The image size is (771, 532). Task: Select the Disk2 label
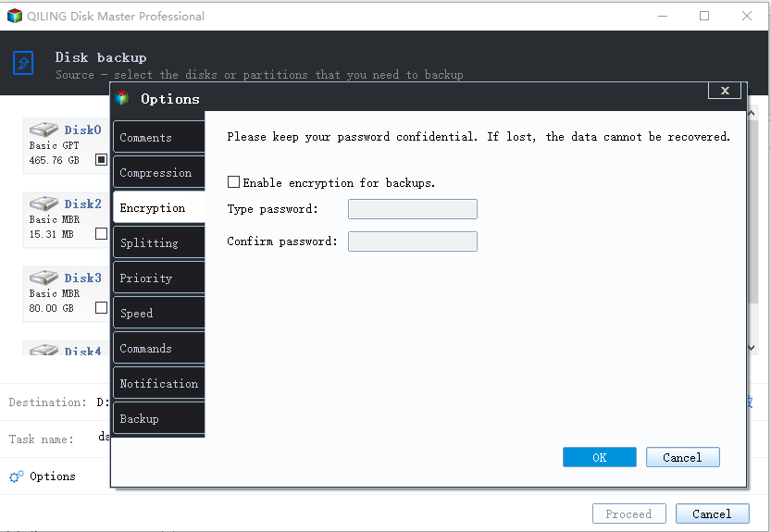coord(82,204)
